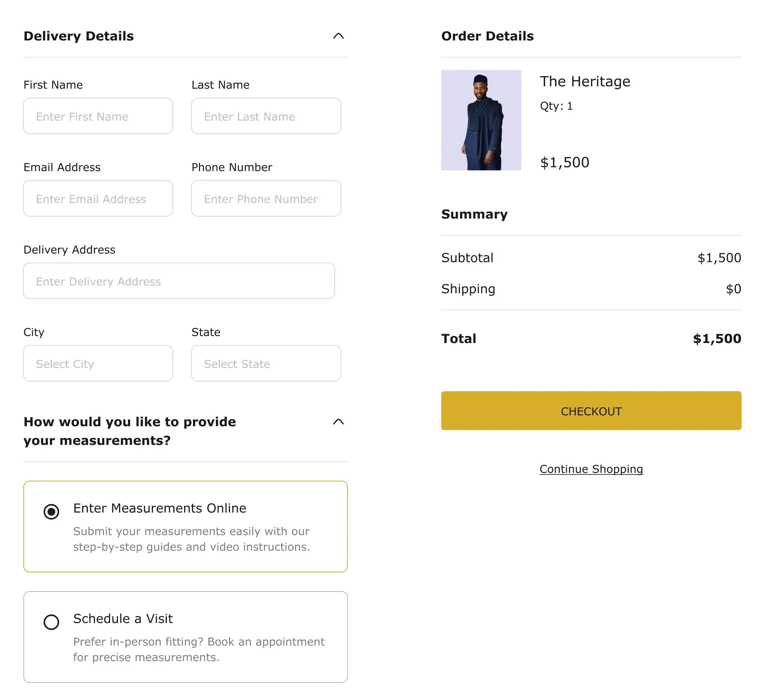Open the Select State dropdown

pyautogui.click(x=266, y=363)
